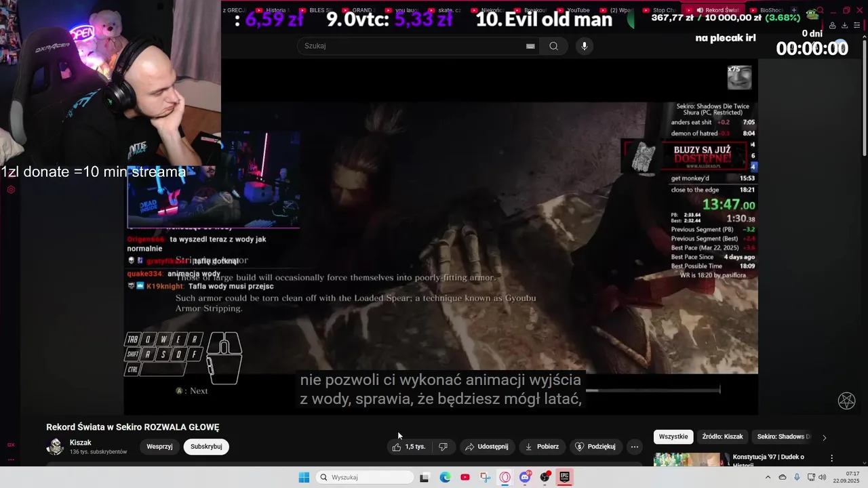This screenshot has width=868, height=488.
Task: Switch to the Stop Ch browser tab
Action: pyautogui.click(x=658, y=10)
